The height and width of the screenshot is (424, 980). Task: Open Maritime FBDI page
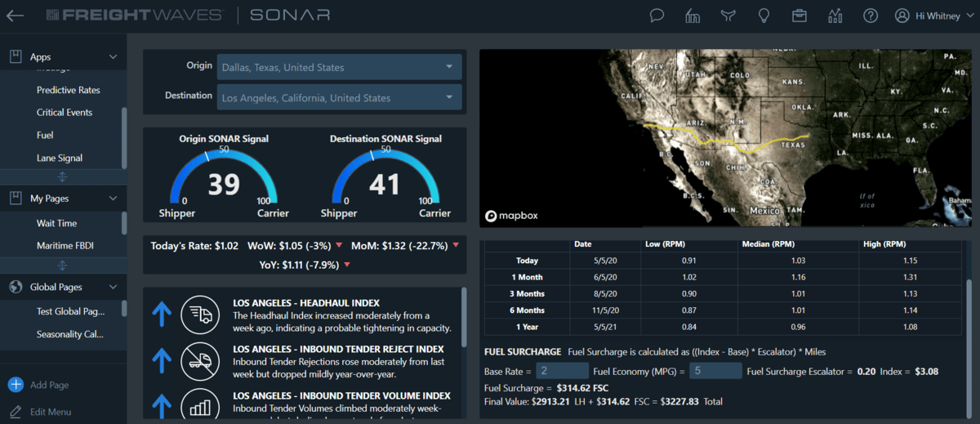pyautogui.click(x=65, y=245)
